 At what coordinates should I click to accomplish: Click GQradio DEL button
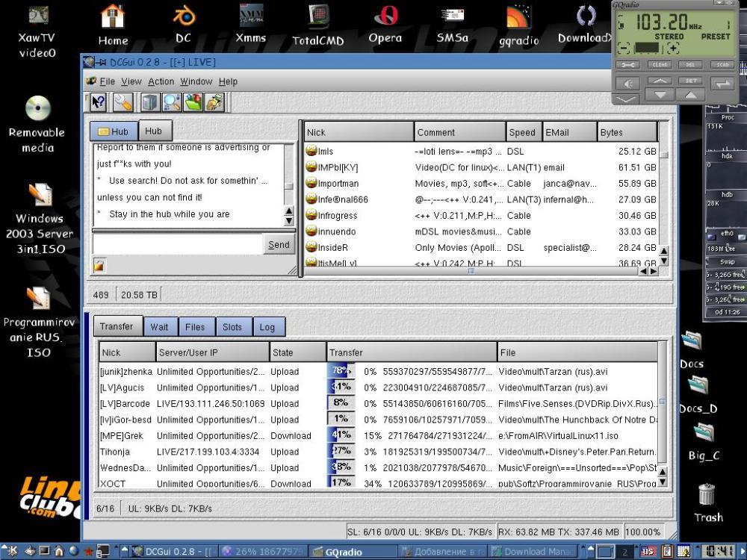tap(691, 64)
